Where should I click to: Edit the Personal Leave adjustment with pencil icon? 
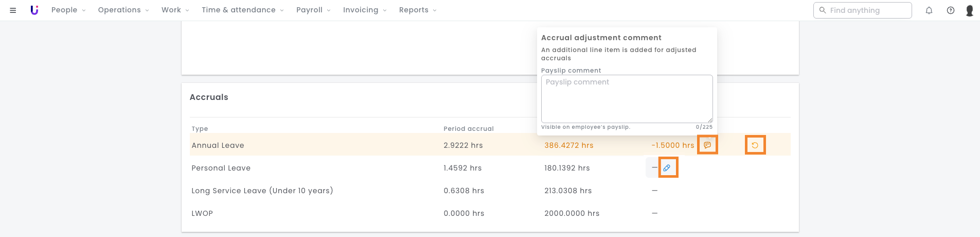pos(667,168)
